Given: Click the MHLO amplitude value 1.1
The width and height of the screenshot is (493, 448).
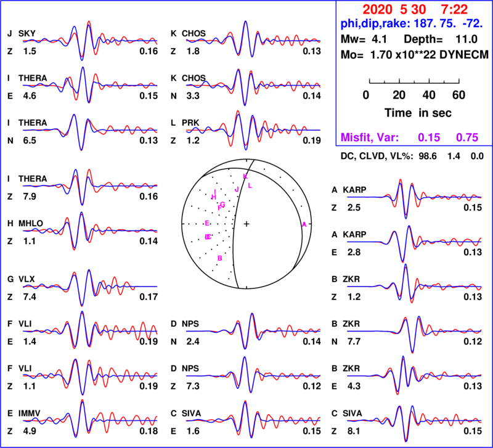Looking at the screenshot, I should coord(30,242).
